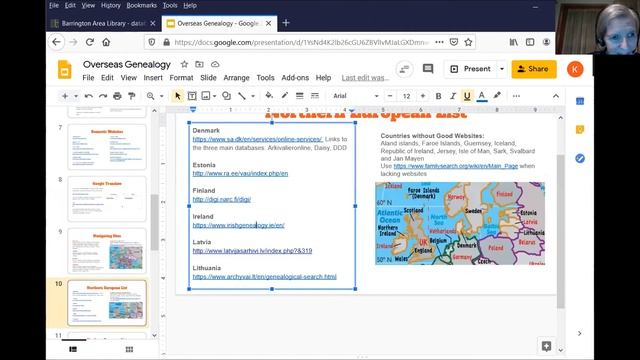Image resolution: width=640 pixels, height=360 pixels.
Task: Open the Denmark sa.dk online services link
Action: (257, 139)
